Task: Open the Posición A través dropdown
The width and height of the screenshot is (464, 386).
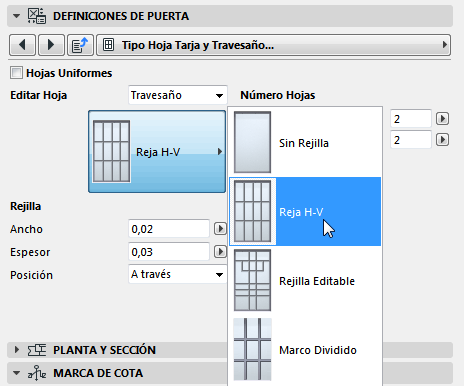Action: [178, 274]
